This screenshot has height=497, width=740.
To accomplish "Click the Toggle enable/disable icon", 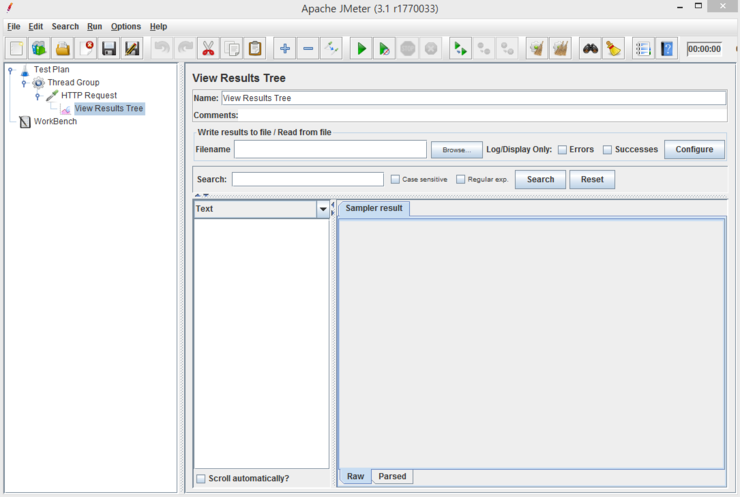I will [x=331, y=49].
